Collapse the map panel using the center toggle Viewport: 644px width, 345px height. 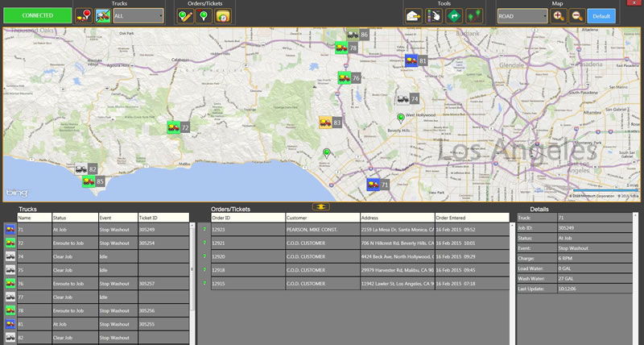pyautogui.click(x=322, y=206)
